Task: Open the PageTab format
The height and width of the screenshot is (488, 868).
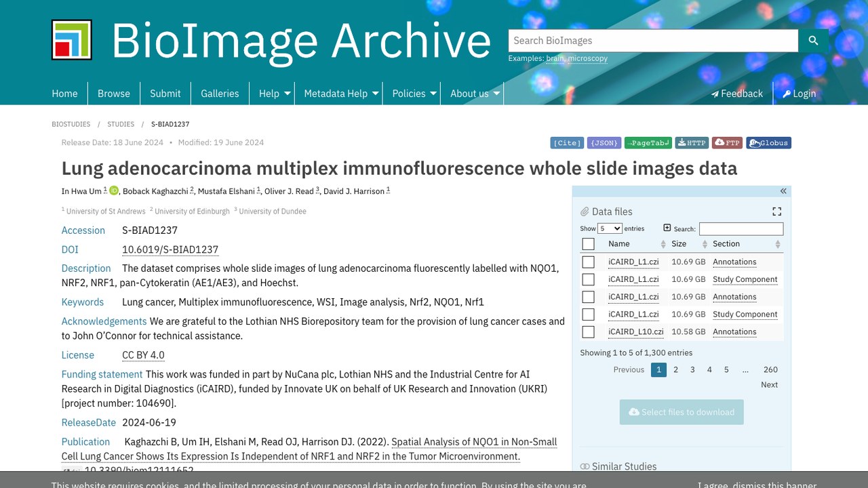Action: point(649,143)
